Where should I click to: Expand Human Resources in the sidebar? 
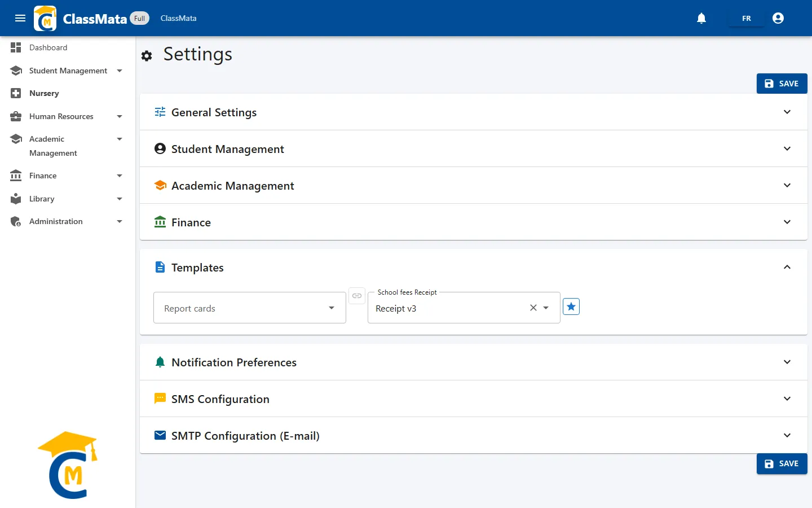coord(68,116)
